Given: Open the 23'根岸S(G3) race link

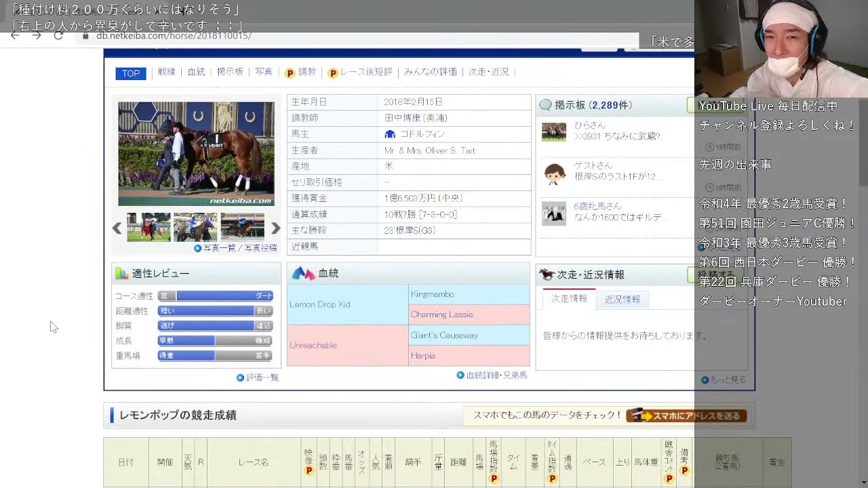Looking at the screenshot, I should tap(410, 230).
